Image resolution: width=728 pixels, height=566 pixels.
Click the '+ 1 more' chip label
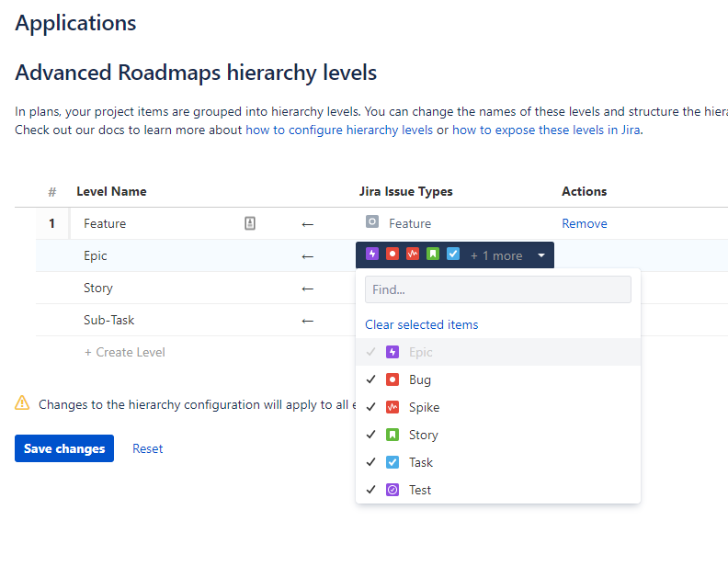pos(496,255)
